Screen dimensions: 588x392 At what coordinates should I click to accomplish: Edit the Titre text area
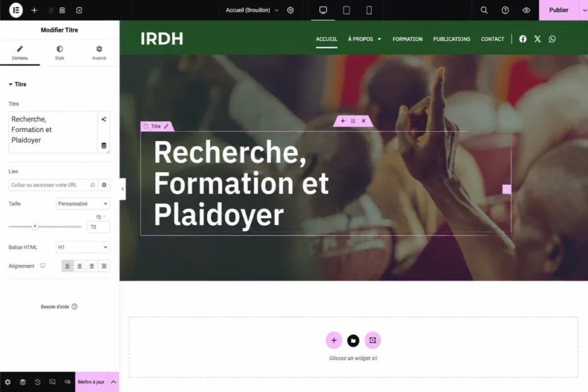click(x=53, y=132)
